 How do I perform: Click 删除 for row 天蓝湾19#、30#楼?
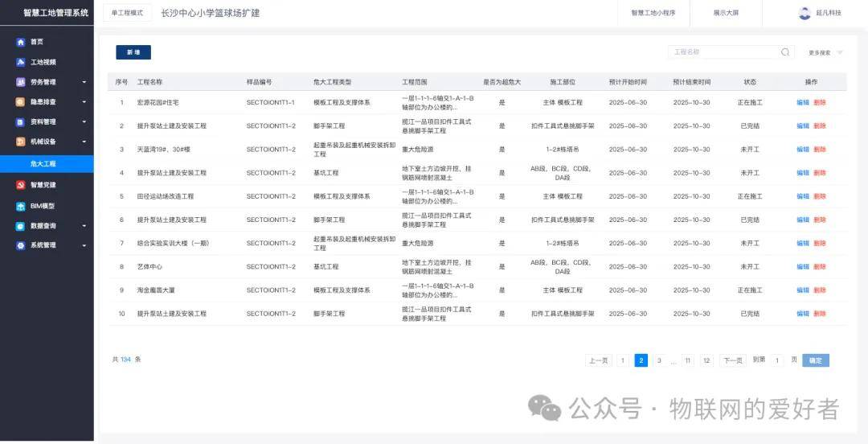pyautogui.click(x=820, y=150)
